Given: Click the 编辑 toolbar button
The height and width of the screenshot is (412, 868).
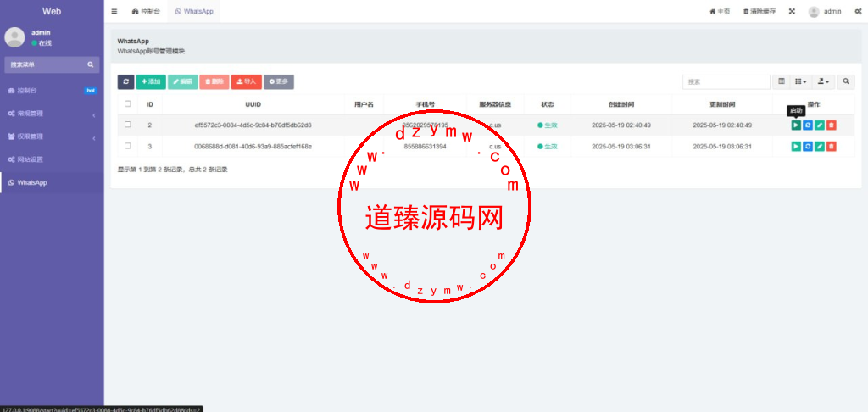Looking at the screenshot, I should [183, 81].
